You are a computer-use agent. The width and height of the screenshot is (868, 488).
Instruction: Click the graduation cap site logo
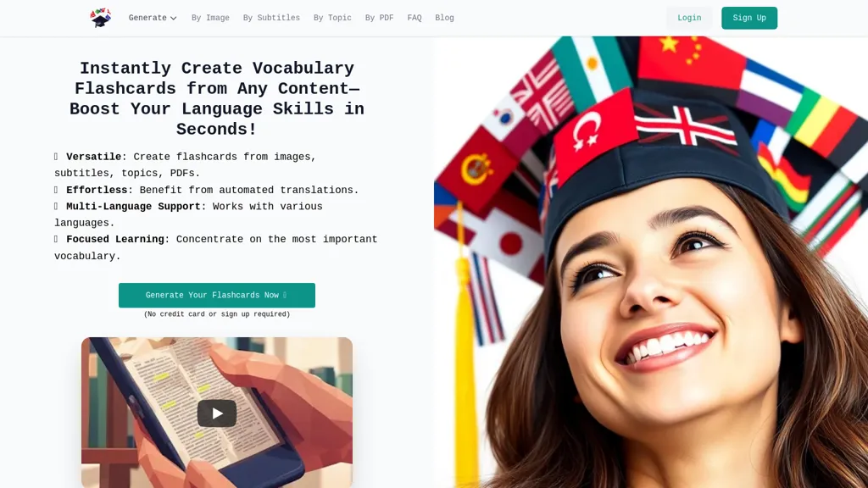coord(101,18)
